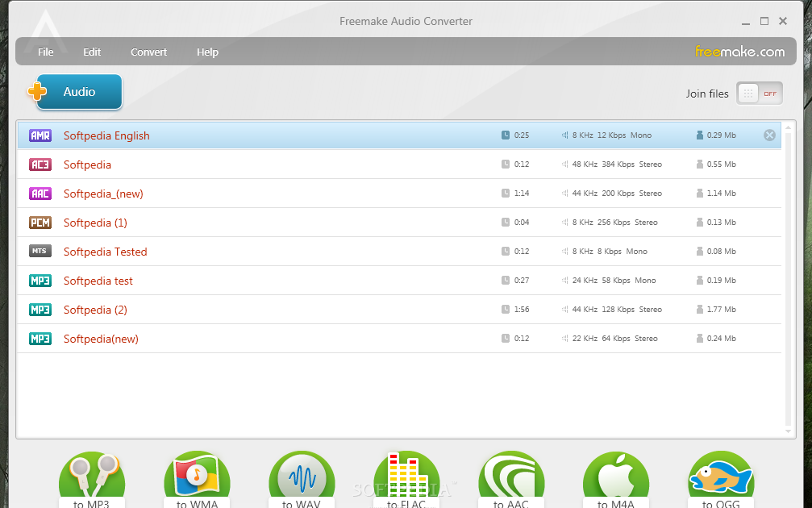Click the clock icon on Softpedia (2) row
This screenshot has height=508, width=812.
[506, 309]
